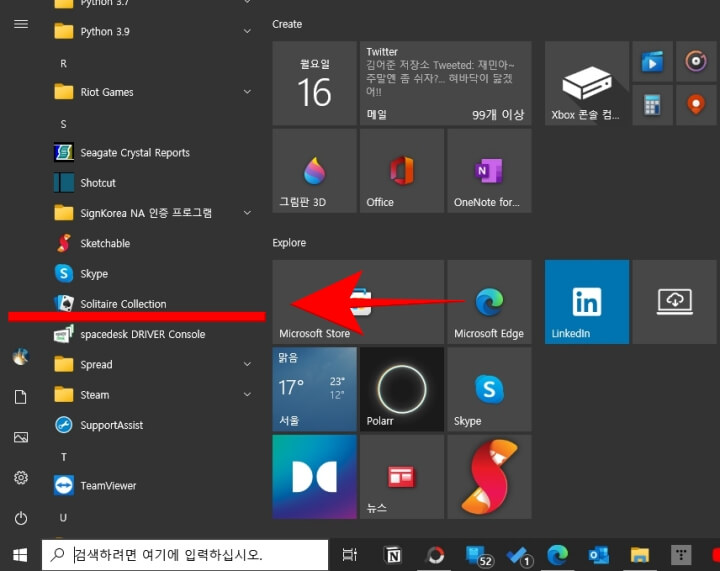Open the Calculator small tile
This screenshot has height=571, width=720.
(x=652, y=105)
